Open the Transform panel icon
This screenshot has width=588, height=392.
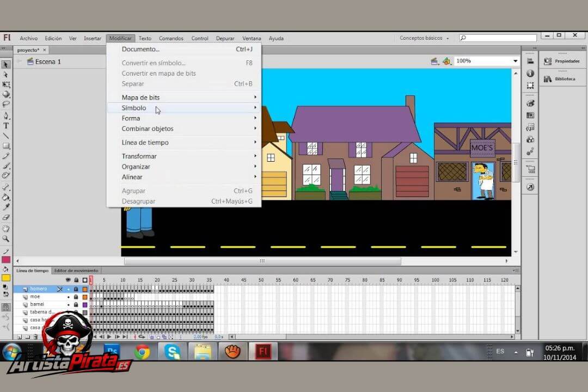coord(530,85)
